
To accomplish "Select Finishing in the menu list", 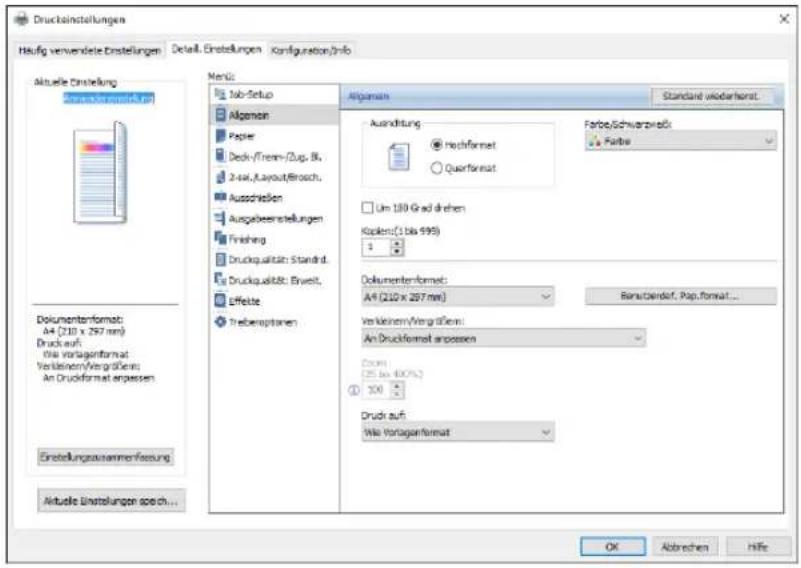I will (274, 239).
